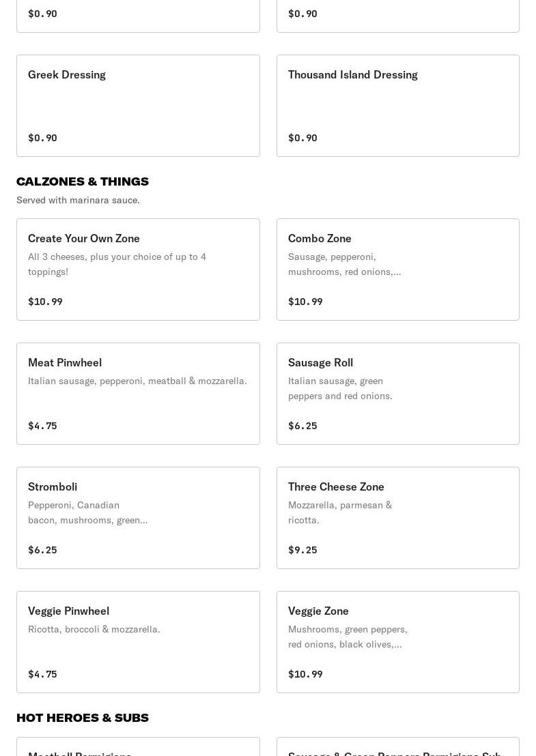
Task: Open the Sausage Roll item card
Action: 397,394
